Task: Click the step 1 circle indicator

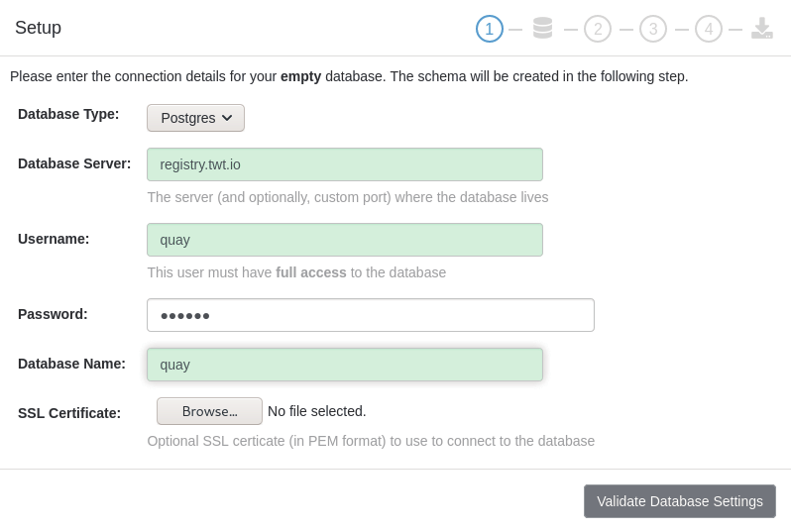Action: [490, 29]
